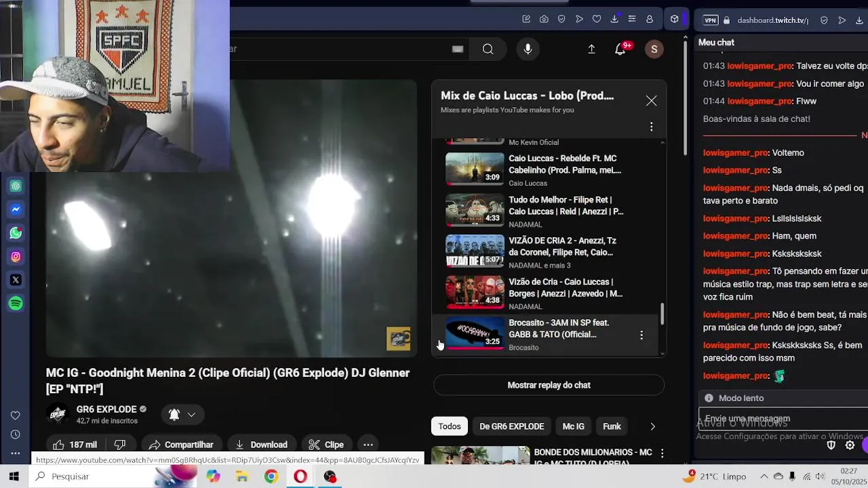Click the edit page icon in the Opera address bar
The width and height of the screenshot is (868, 488).
tap(526, 20)
